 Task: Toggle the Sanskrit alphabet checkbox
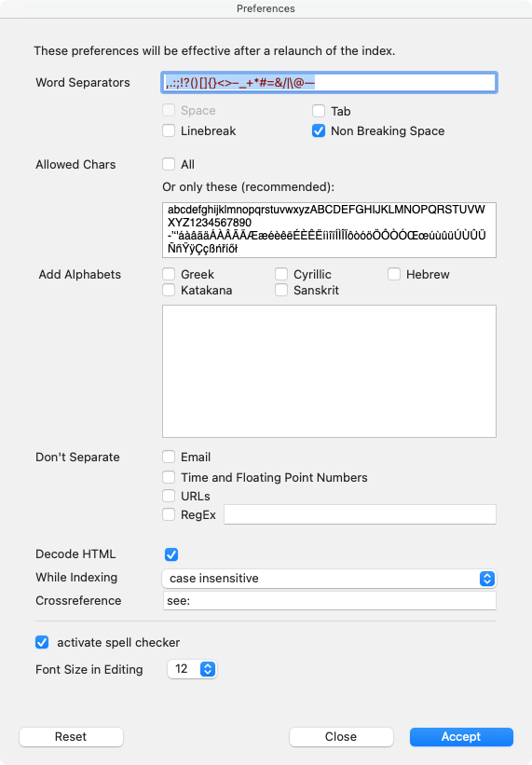[281, 291]
